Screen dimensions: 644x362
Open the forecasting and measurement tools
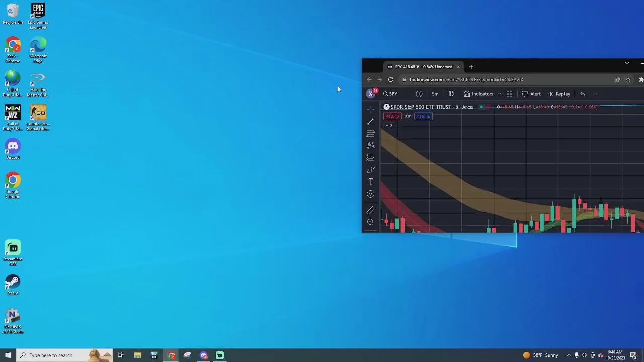[x=371, y=158]
